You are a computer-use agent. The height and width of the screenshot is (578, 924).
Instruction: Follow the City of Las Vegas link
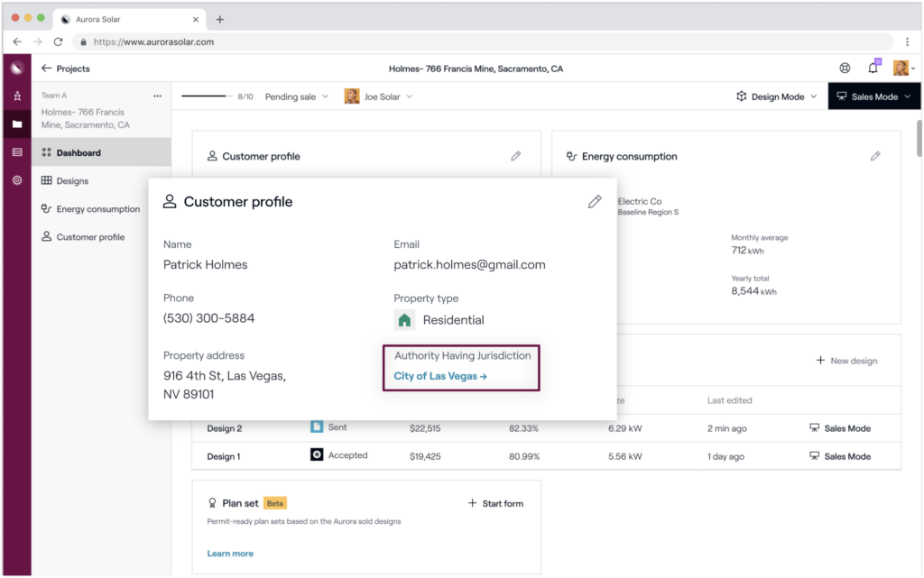(440, 376)
